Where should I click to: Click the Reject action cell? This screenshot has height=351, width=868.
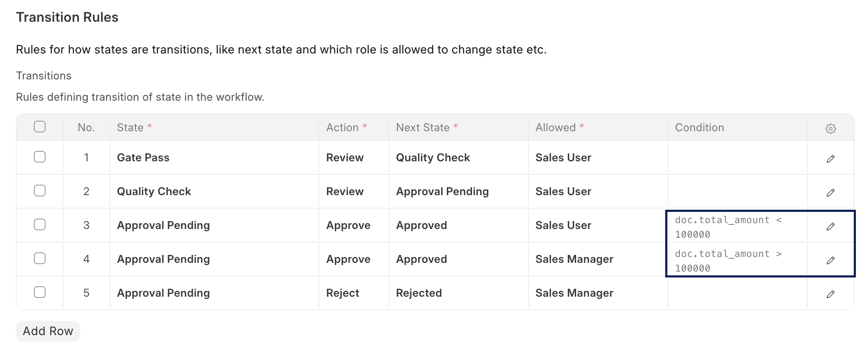tap(342, 293)
